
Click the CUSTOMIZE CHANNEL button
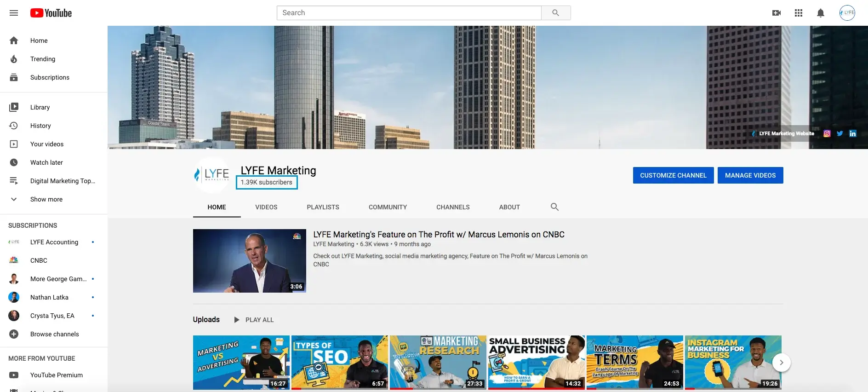coord(673,175)
